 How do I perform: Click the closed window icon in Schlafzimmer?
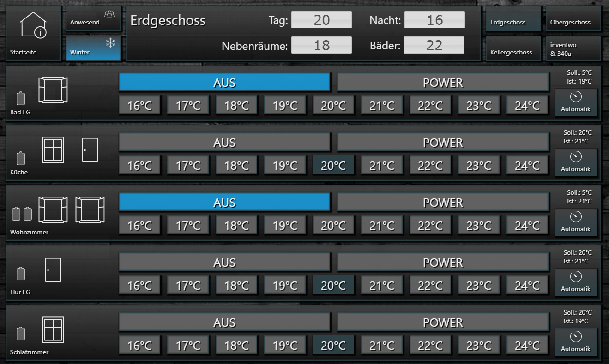point(53,329)
